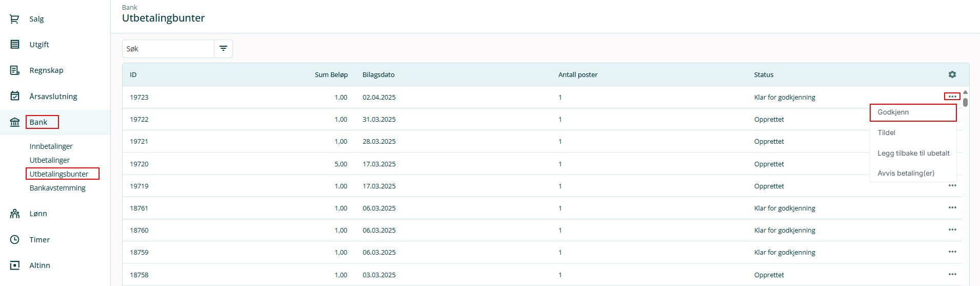Open the Utgift sidebar icon
Image resolution: width=980 pixels, height=286 pixels.
pos(14,45)
